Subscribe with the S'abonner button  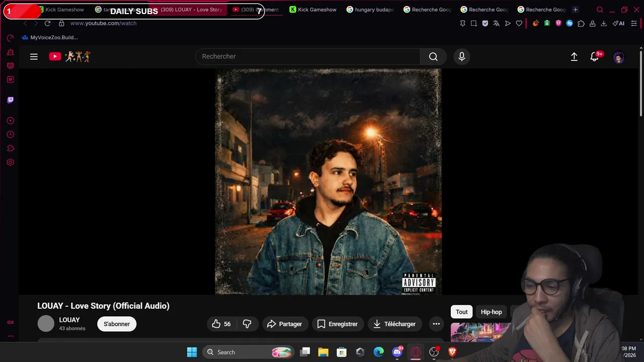[117, 324]
